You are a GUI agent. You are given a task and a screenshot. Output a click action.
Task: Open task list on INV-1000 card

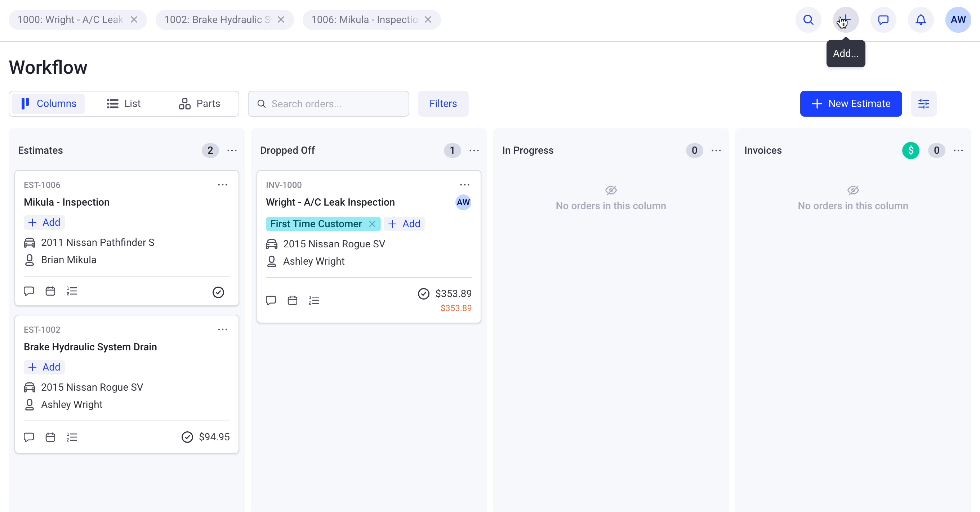pos(314,300)
